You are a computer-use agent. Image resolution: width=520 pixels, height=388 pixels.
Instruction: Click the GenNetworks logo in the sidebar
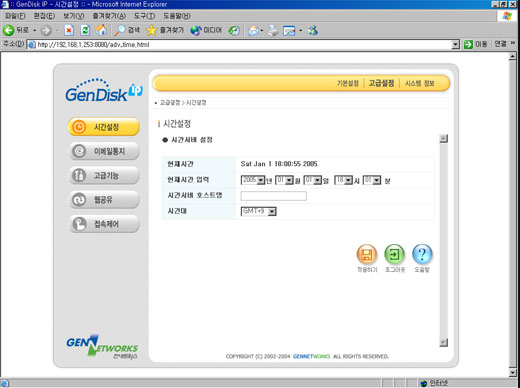coord(102,347)
